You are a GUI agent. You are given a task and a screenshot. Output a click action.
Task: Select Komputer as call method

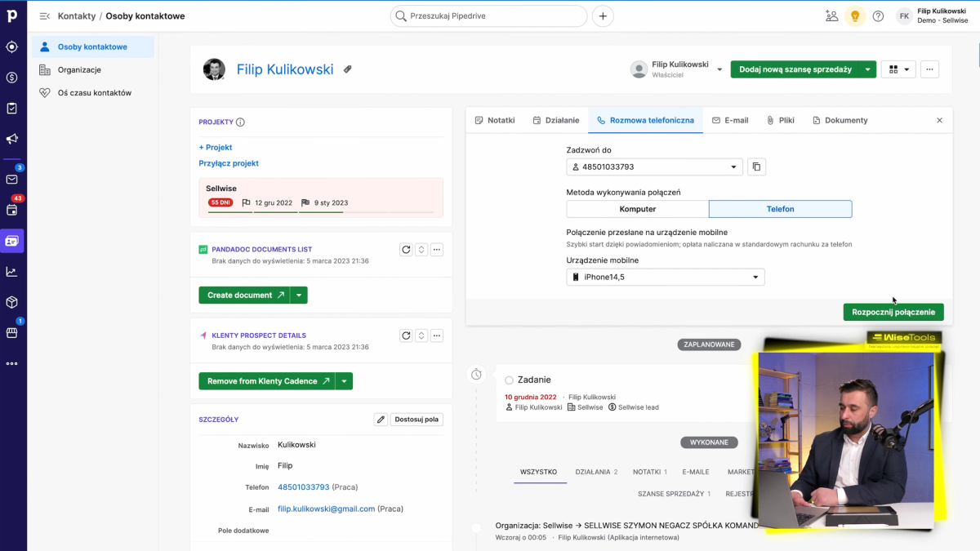pyautogui.click(x=638, y=209)
